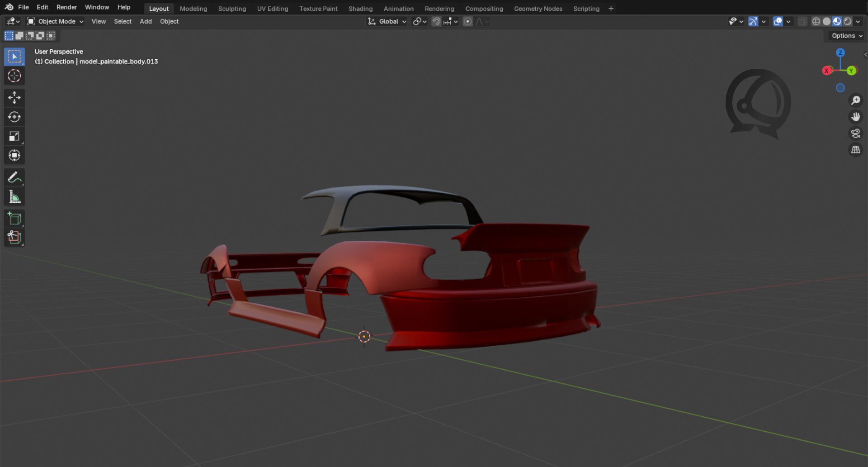Click the Z axis on the navigation gizmo

[x=840, y=53]
